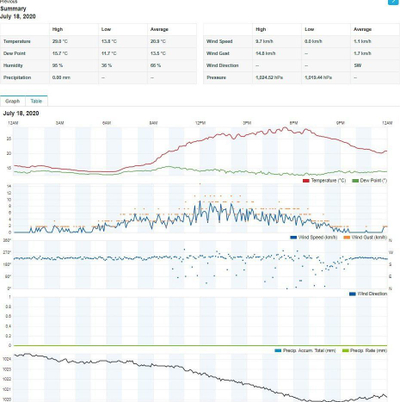
Task: Click the Humidity row label
Action: [13, 65]
